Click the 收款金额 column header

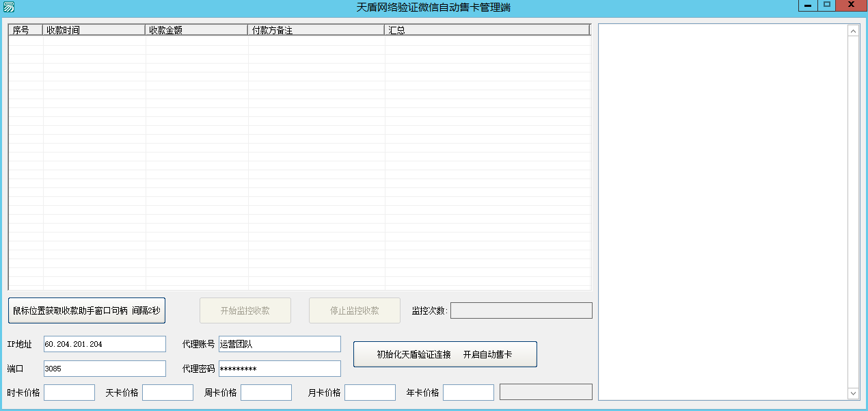[197, 30]
